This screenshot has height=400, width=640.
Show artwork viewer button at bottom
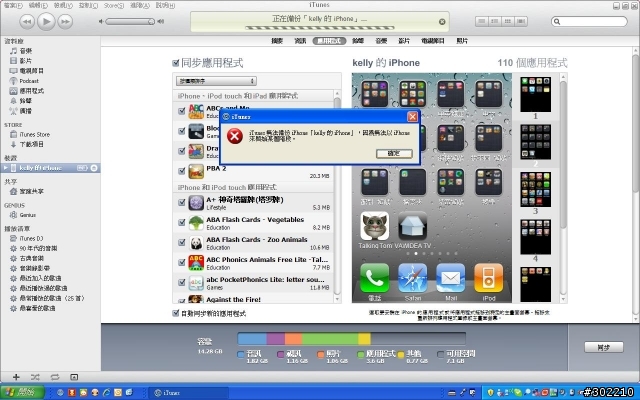tap(74, 377)
